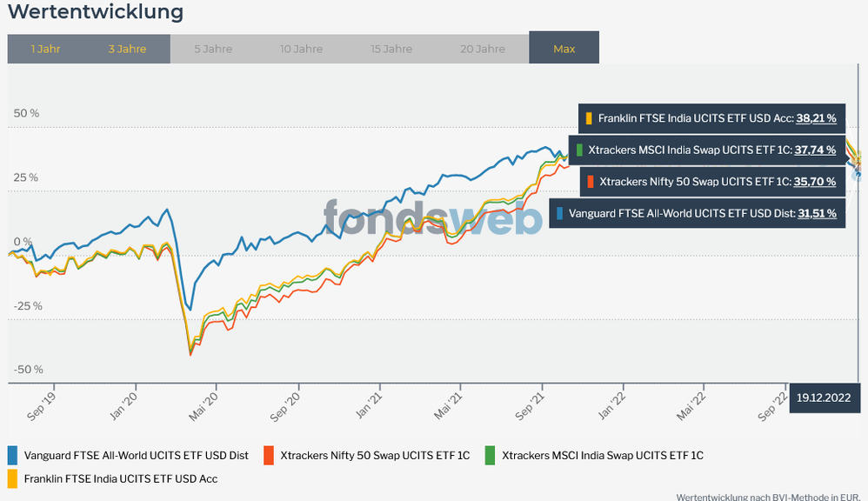Screen dimensions: 868x501
Task: Click blue Vanguard legend color square
Action: pos(13,455)
